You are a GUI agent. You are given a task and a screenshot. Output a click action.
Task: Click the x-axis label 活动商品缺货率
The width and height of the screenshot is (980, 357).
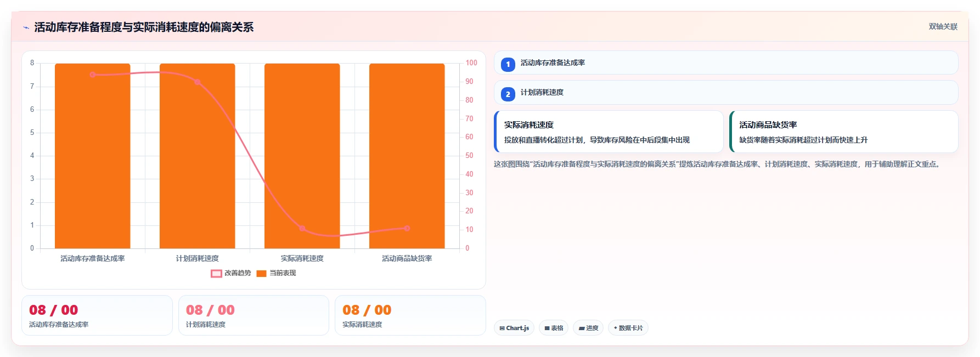coord(407,258)
